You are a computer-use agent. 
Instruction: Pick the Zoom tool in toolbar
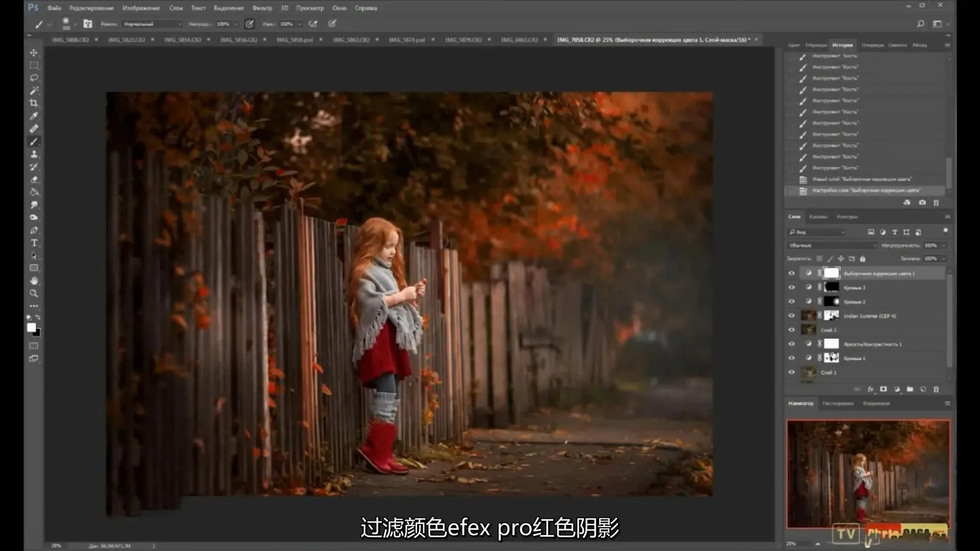(x=34, y=293)
